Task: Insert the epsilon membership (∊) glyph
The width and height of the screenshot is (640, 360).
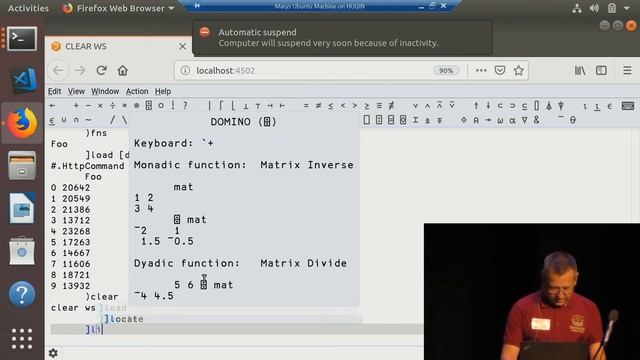Action: click(610, 106)
